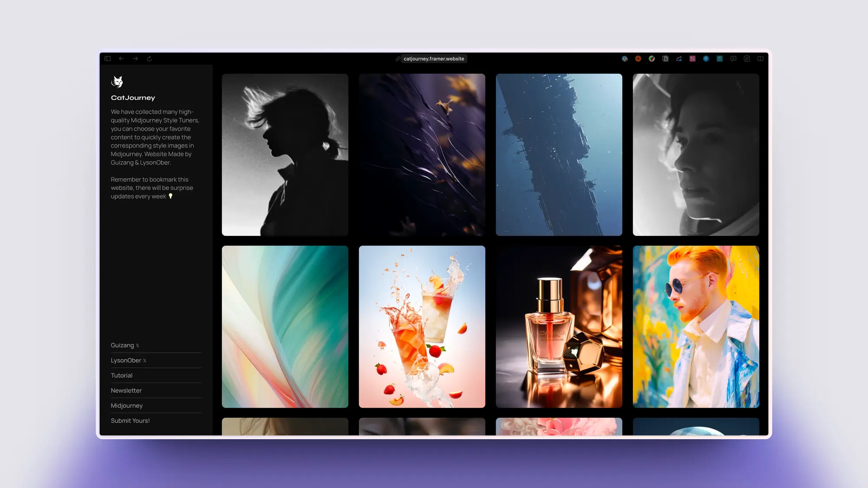Click the CatJourney site title
868x488 pixels.
pos(133,98)
